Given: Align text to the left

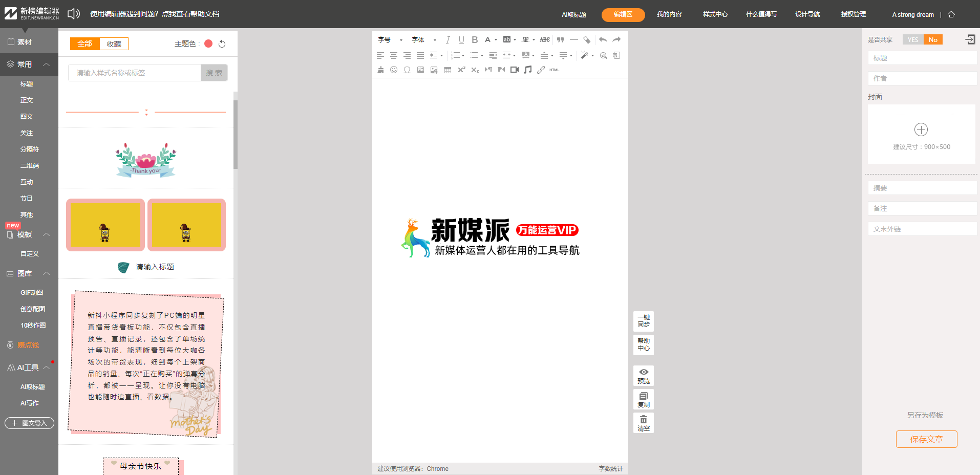Looking at the screenshot, I should (380, 55).
